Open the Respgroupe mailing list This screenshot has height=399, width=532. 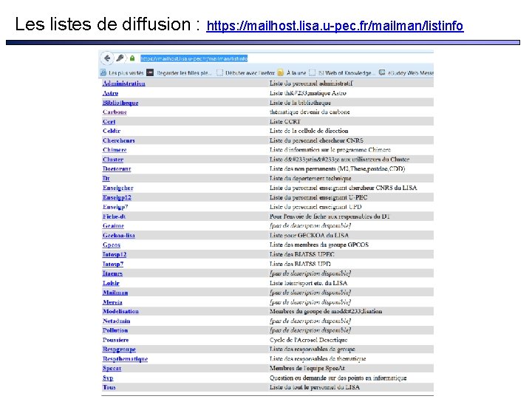pos(119,349)
